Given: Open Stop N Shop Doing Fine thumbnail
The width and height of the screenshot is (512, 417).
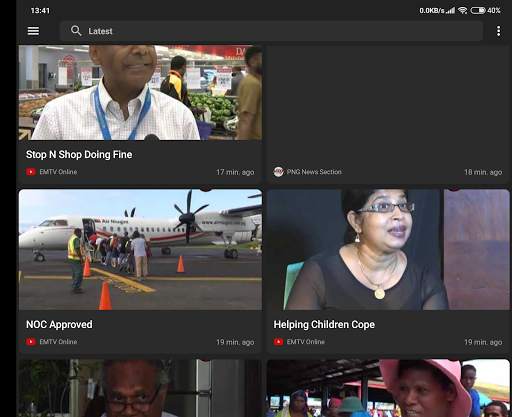Looking at the screenshot, I should point(140,93).
